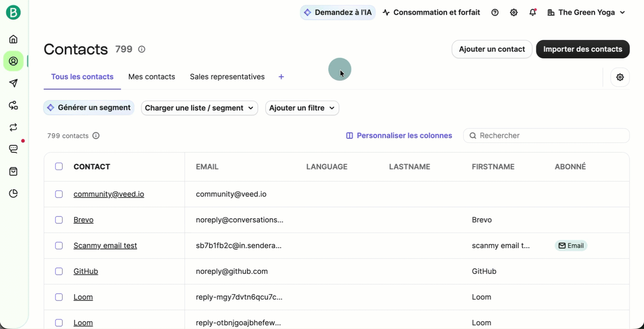
Task: Click the EMAIL column header
Action: (207, 167)
